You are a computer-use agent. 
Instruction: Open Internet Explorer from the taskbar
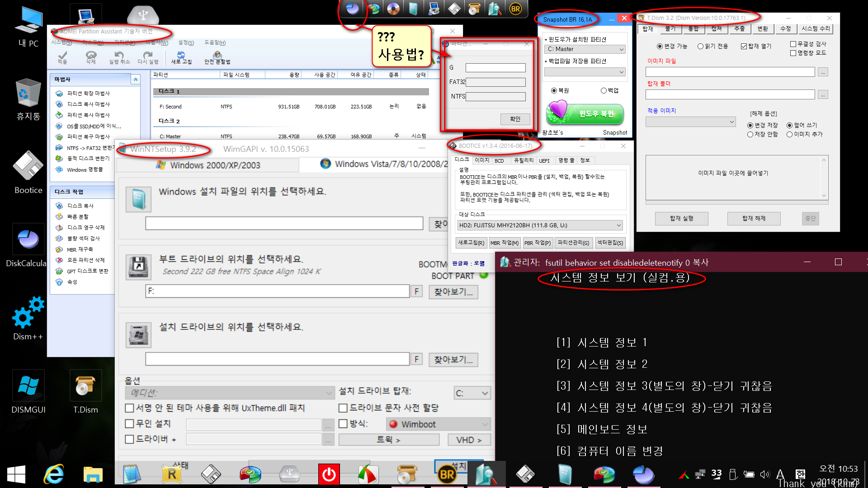[x=54, y=474]
